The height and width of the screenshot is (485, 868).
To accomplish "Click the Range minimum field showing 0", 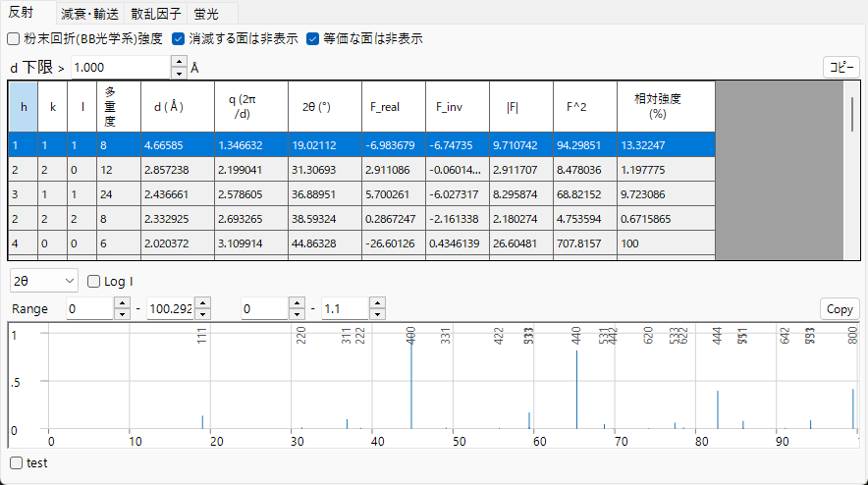I will (90, 308).
